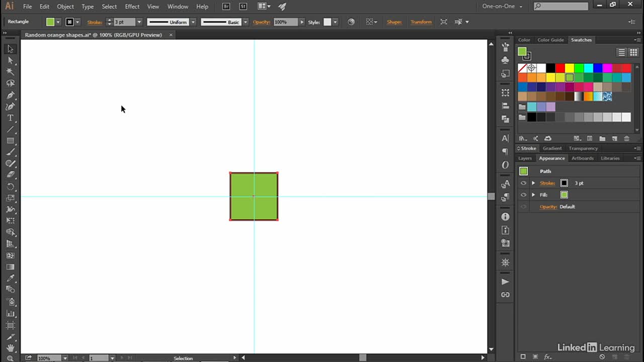Image resolution: width=644 pixels, height=362 pixels.
Task: Select the Selection tool (black arrow)
Action: coord(10,49)
